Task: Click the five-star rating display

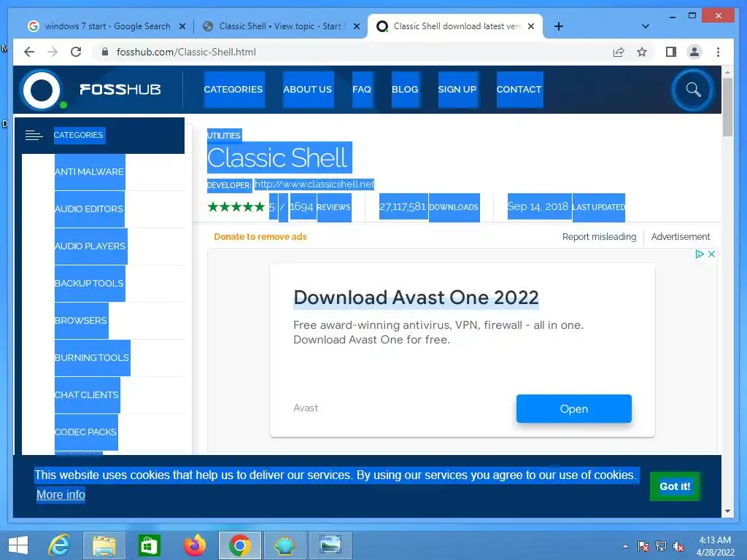Action: (236, 207)
